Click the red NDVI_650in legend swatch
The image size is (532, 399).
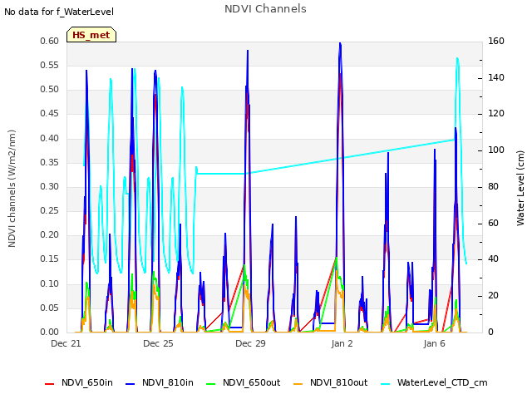[x=50, y=384]
